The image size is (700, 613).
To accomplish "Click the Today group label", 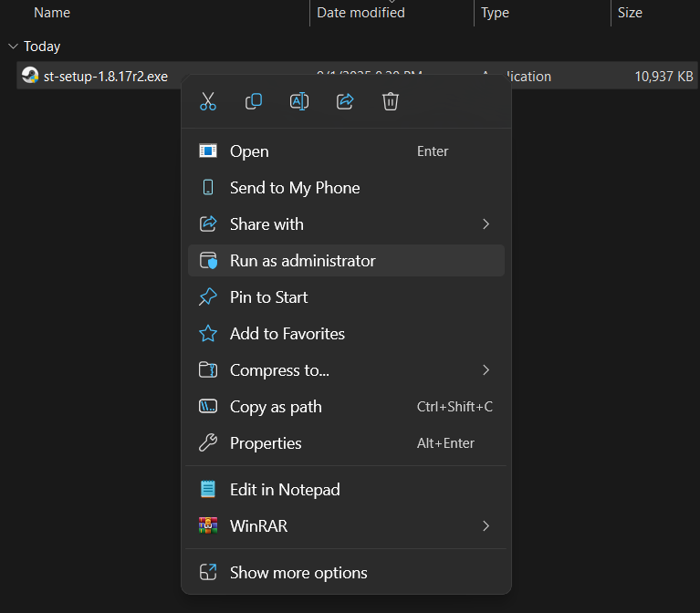I will (x=42, y=47).
